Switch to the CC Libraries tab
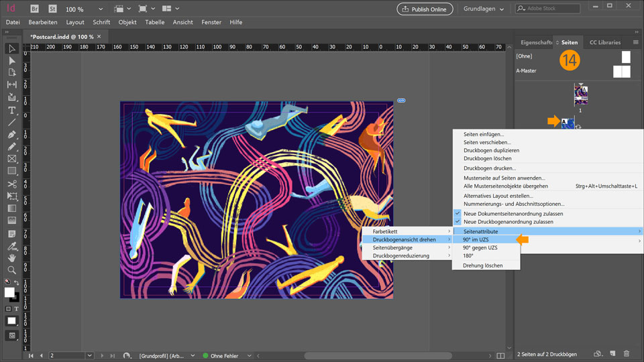644x362 pixels. coord(604,42)
